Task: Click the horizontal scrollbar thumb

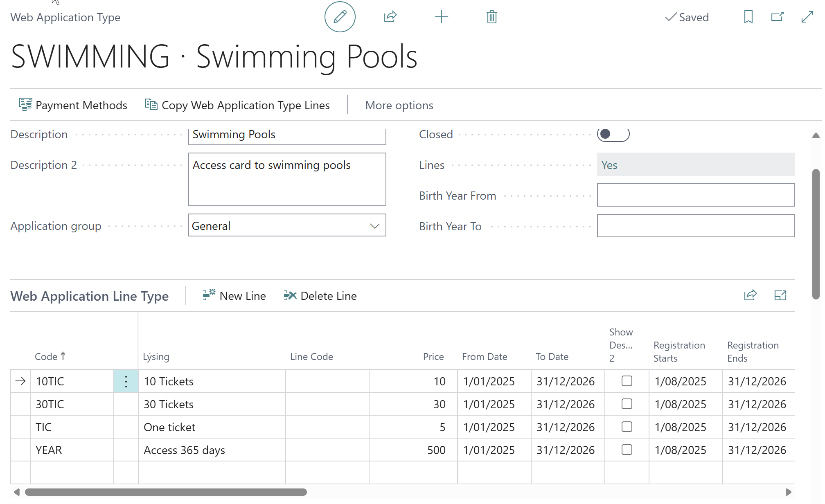Action: pyautogui.click(x=166, y=492)
